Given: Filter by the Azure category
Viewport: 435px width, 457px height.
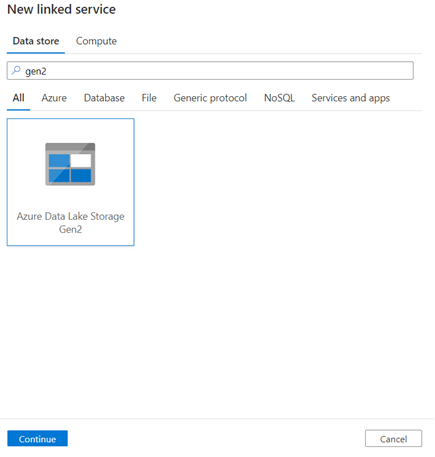Looking at the screenshot, I should 54,98.
